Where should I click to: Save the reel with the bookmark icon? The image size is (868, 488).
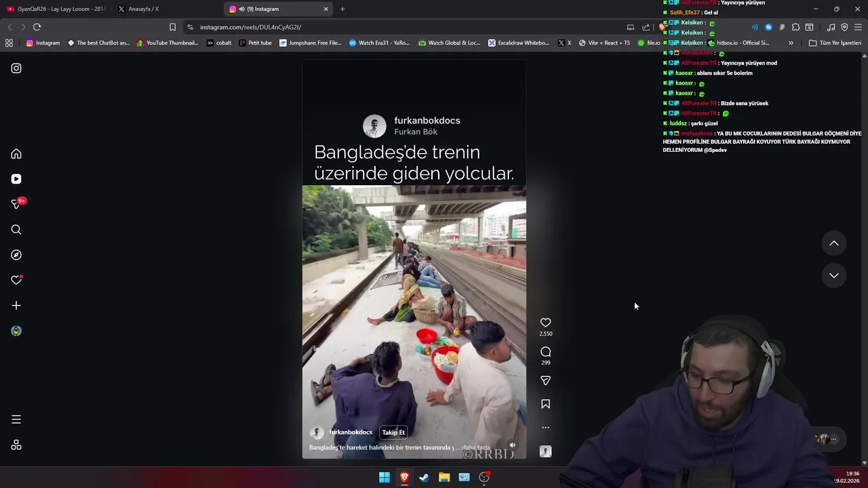(545, 404)
